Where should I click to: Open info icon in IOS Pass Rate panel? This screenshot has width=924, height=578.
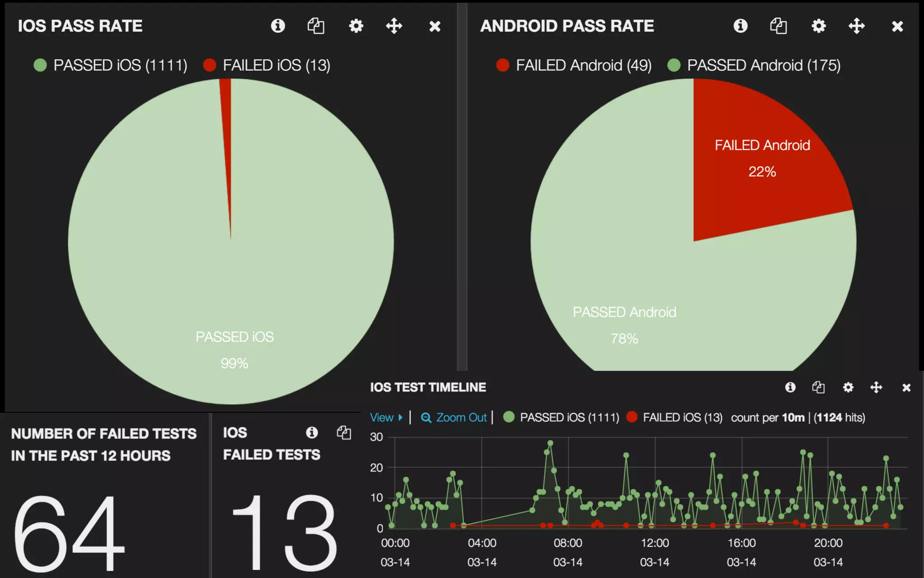278,26
